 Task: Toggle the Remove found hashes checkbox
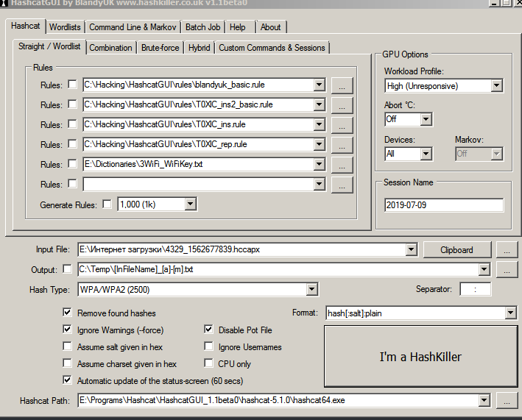(x=68, y=313)
